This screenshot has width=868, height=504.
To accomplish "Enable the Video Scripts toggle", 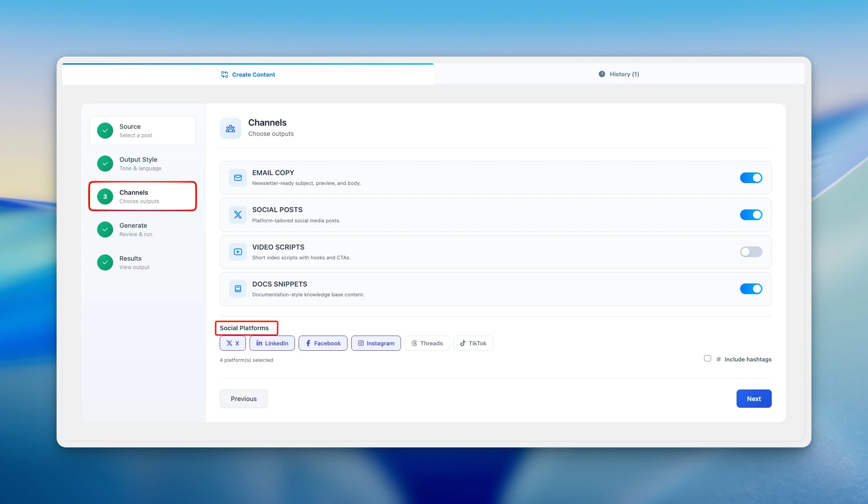I will point(751,252).
